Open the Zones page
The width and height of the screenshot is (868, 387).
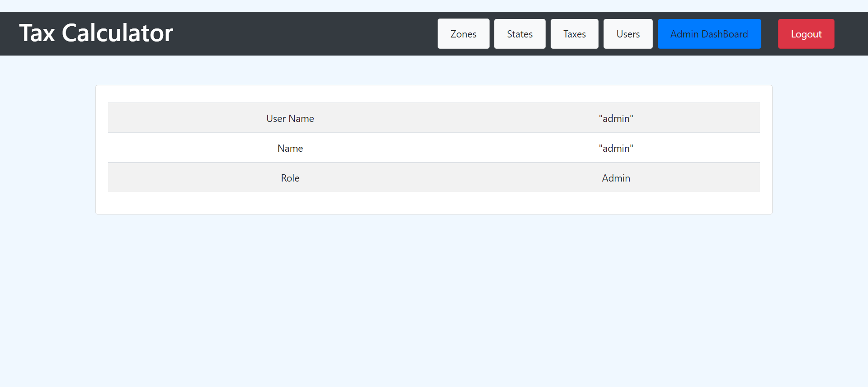pos(463,34)
